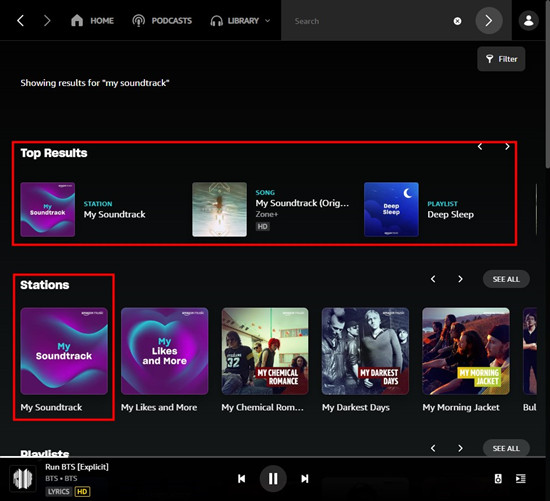Select the 'Deep Sleep' playlist title
This screenshot has height=501, width=550.
[450, 214]
